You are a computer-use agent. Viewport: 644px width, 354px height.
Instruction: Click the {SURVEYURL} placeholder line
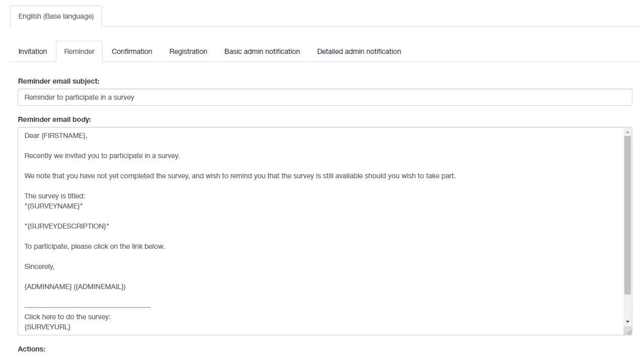(x=48, y=327)
